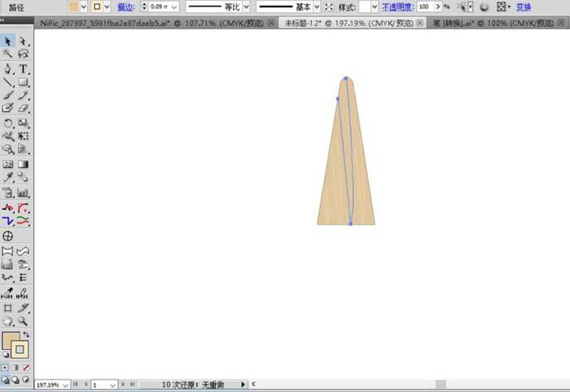Switch to NiPic_287997 document tab
The width and height of the screenshot is (570, 392).
(x=156, y=23)
